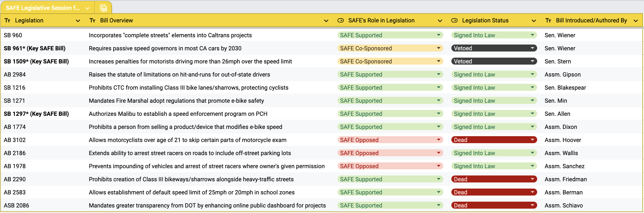
Task: Click the Legislation column header
Action: coord(43,20)
